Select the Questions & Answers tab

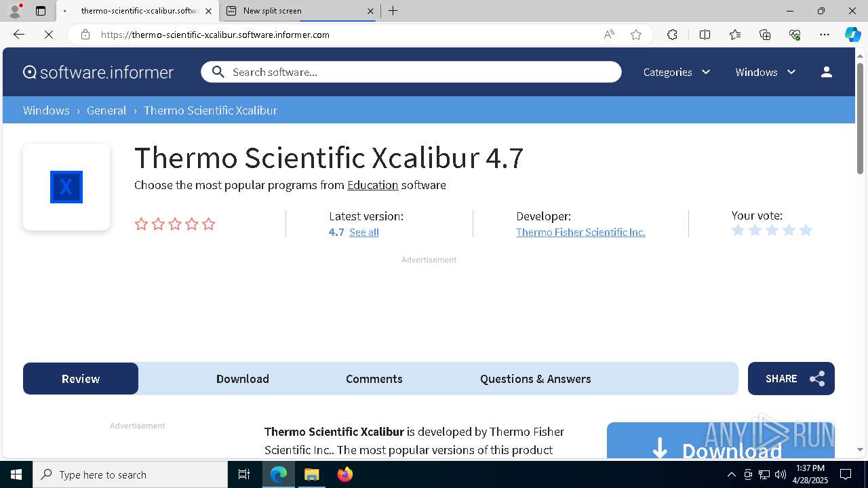pyautogui.click(x=536, y=379)
